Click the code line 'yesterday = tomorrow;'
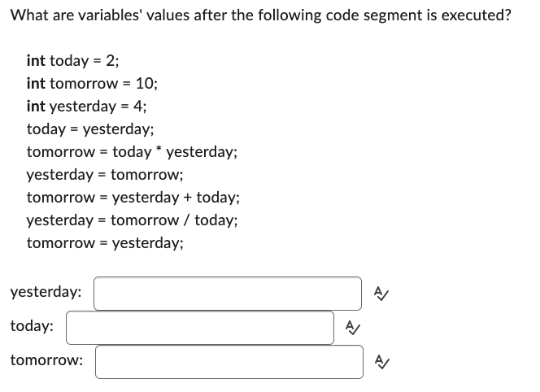Screen dimensions: 540x392 tap(105, 175)
